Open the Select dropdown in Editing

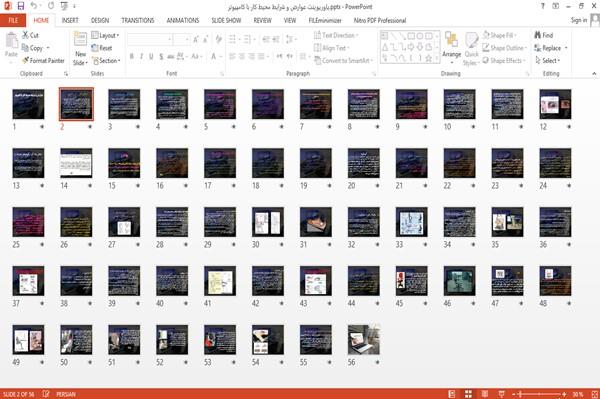(548, 60)
